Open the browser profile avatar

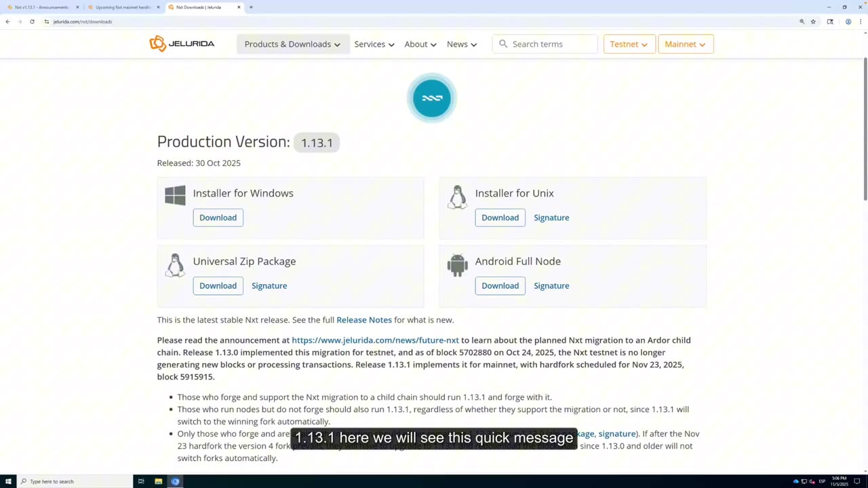848,22
